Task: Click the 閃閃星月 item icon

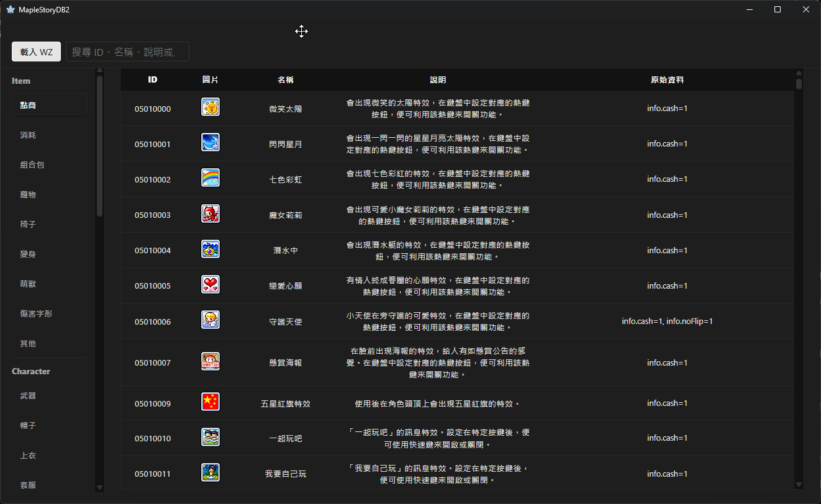Action: click(211, 142)
